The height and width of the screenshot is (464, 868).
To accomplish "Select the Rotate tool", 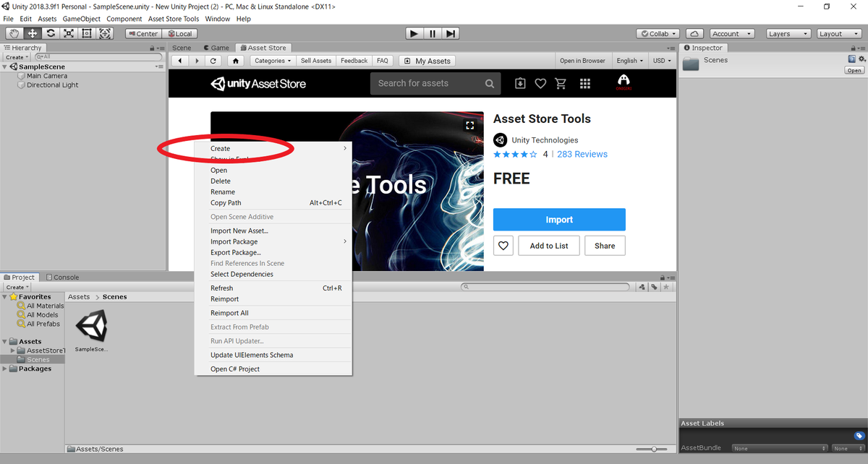I will click(51, 33).
